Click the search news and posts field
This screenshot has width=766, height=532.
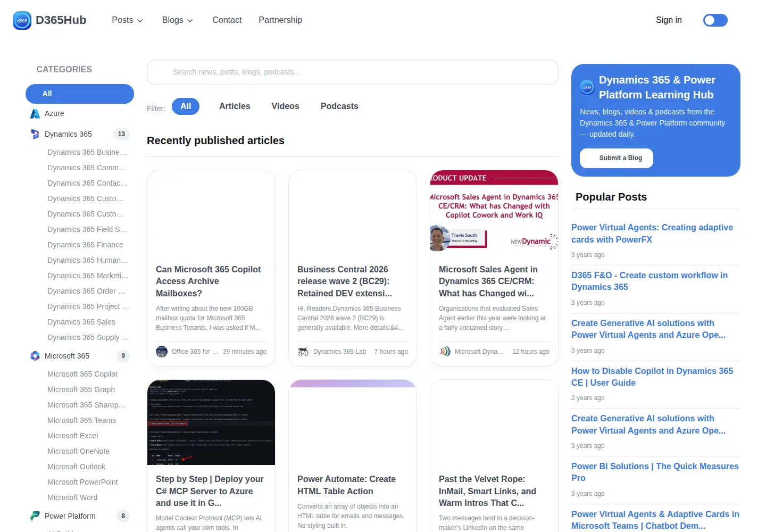pos(353,72)
